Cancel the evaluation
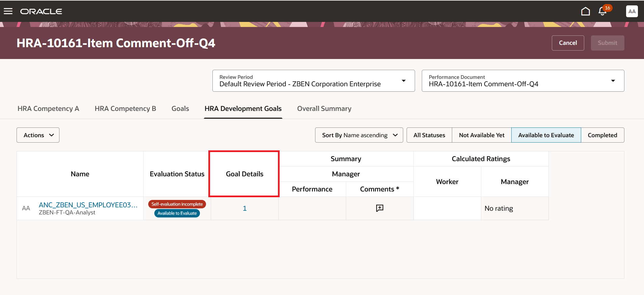644x295 pixels. coord(568,43)
